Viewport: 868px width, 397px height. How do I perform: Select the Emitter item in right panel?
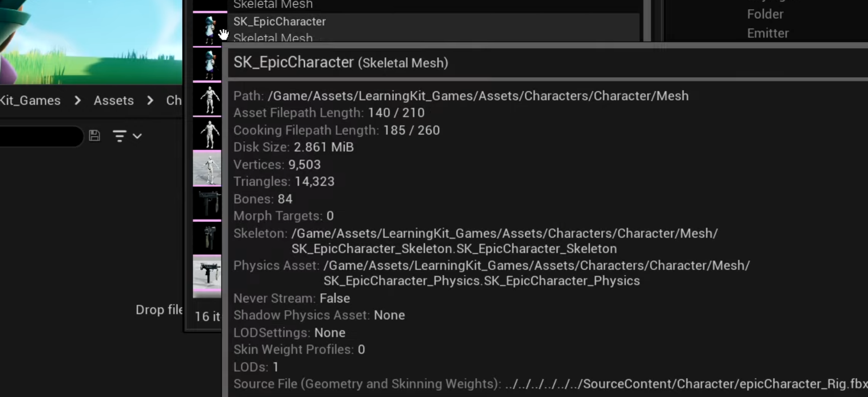(768, 33)
